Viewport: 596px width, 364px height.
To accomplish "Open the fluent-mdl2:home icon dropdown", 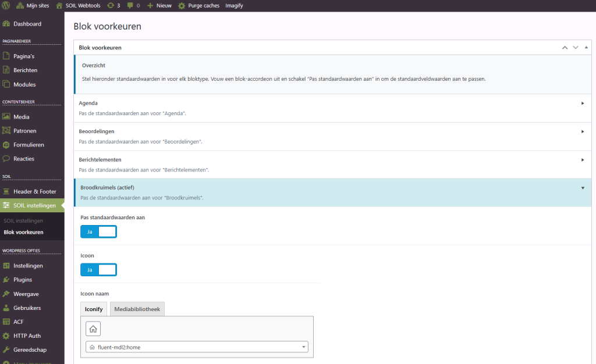I will 197,347.
